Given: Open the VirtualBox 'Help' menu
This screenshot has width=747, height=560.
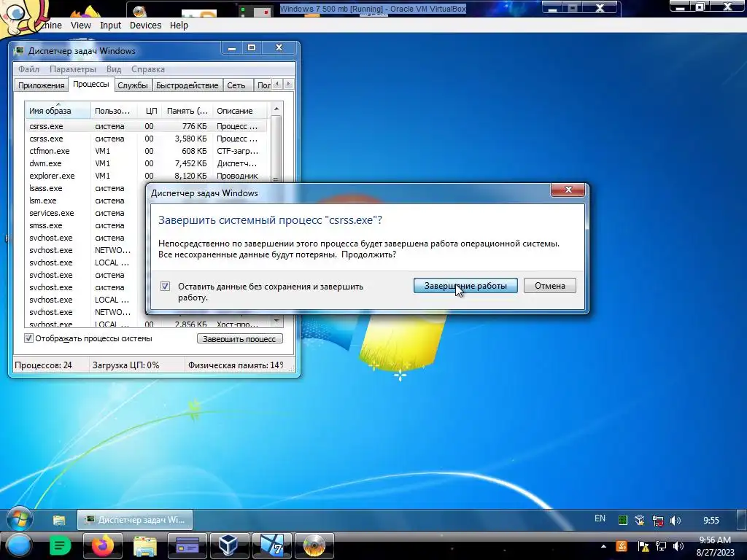Looking at the screenshot, I should [179, 26].
